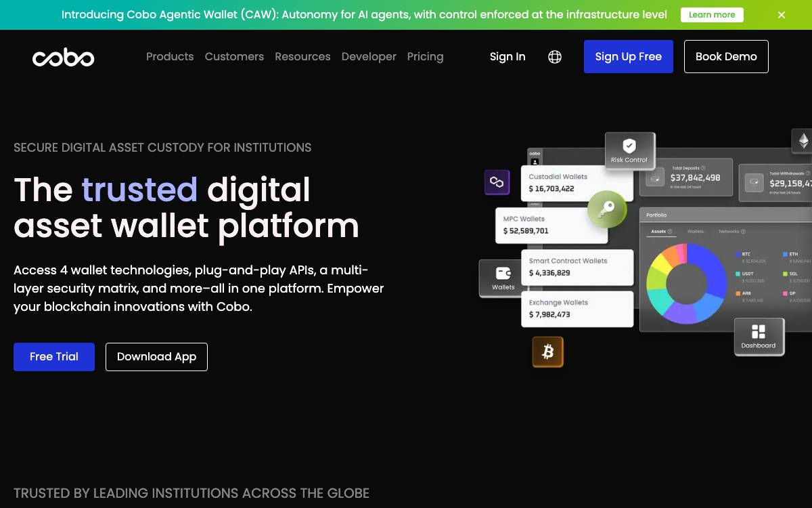Start the Free Trial
This screenshot has width=812, height=508.
tap(54, 357)
